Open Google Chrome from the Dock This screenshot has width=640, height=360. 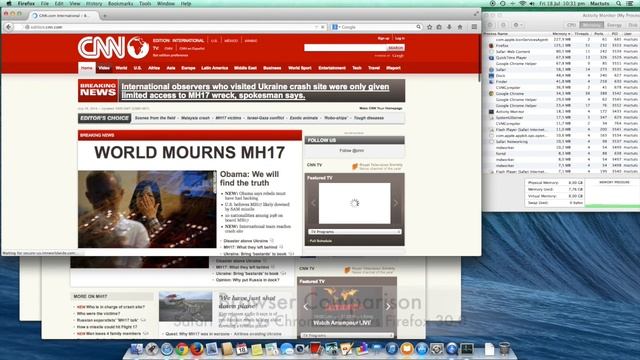coord(182,349)
